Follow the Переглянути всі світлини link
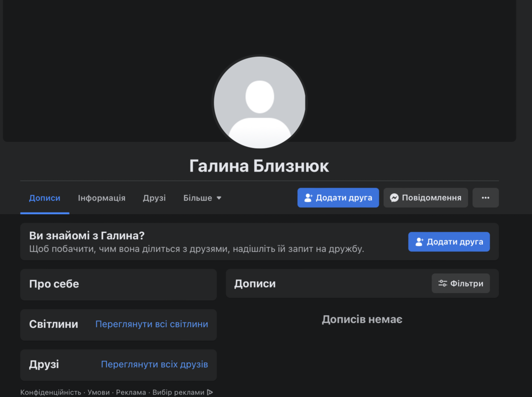 point(152,324)
